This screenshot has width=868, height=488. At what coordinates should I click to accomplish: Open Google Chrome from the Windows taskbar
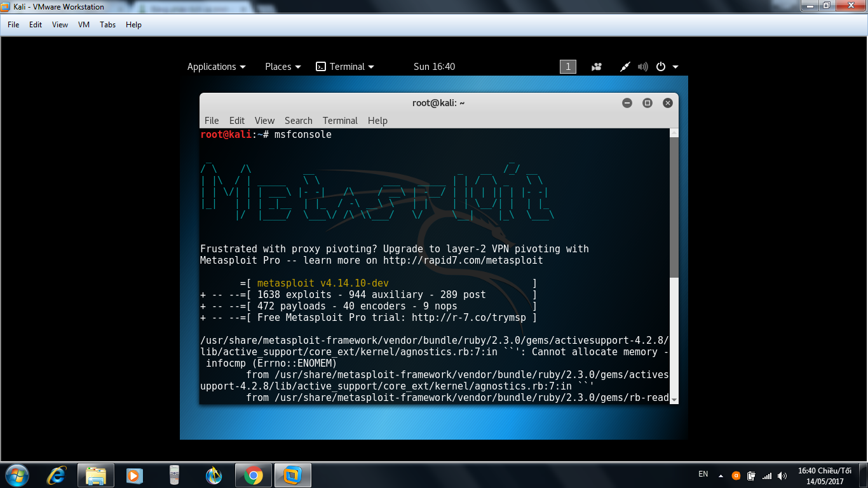253,475
